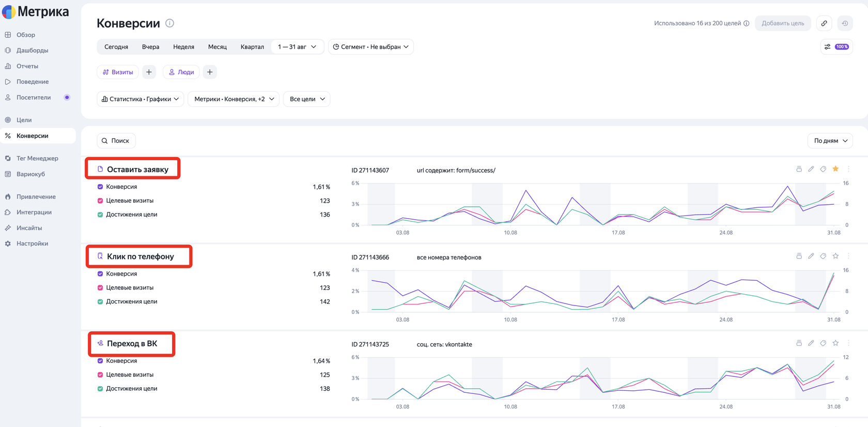Click the Люди segment button
The height and width of the screenshot is (427, 868).
click(181, 72)
